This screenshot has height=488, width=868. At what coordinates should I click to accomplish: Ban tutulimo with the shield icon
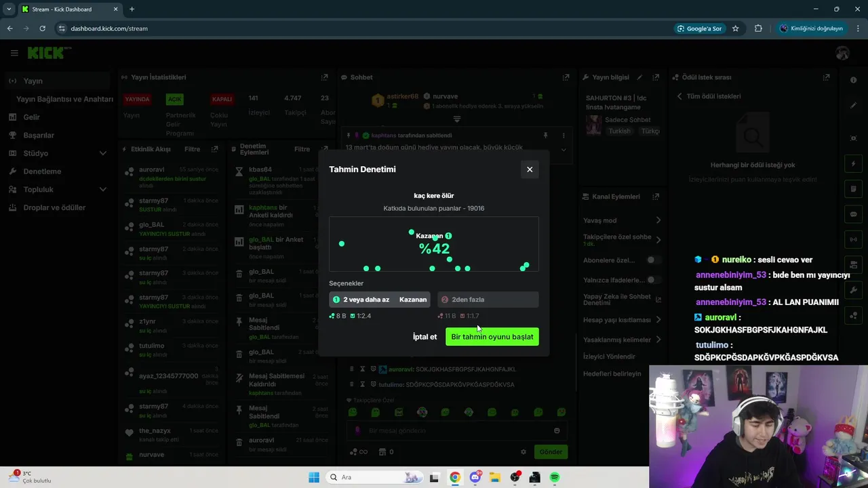pos(372,385)
